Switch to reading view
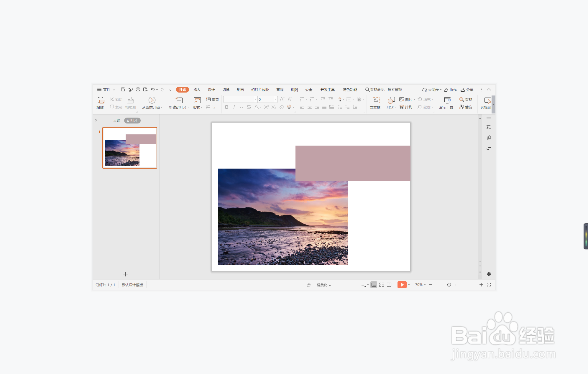Image resolution: width=588 pixels, height=374 pixels. (389, 285)
